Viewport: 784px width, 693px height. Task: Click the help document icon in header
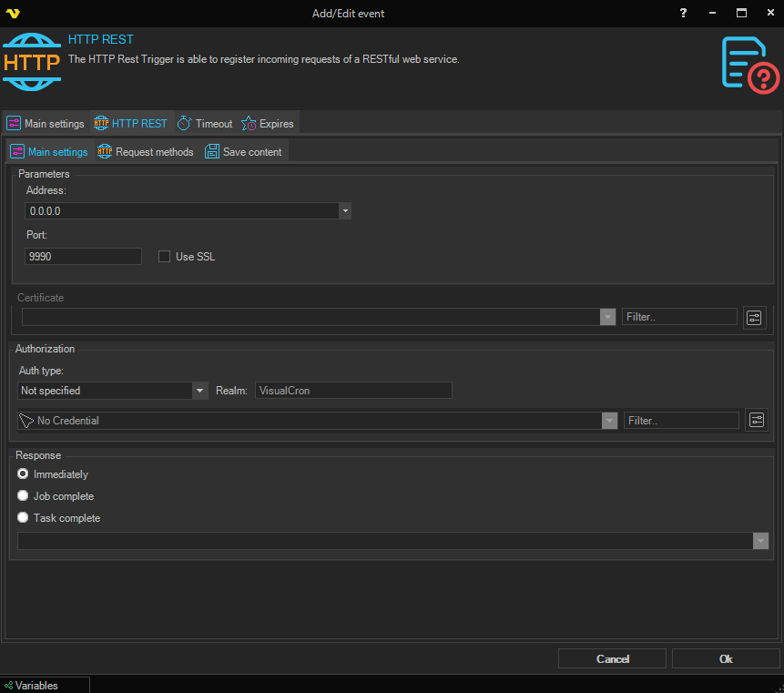point(749,63)
